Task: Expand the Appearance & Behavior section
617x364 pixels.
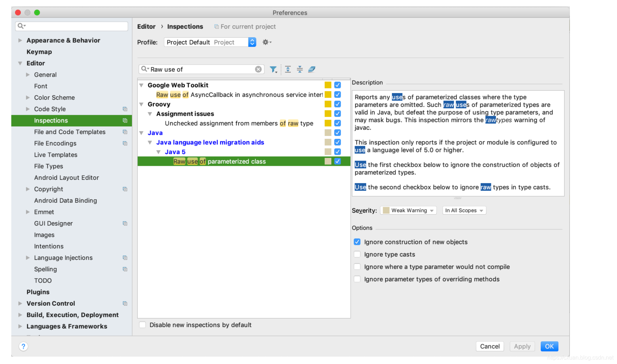Action: pyautogui.click(x=20, y=40)
